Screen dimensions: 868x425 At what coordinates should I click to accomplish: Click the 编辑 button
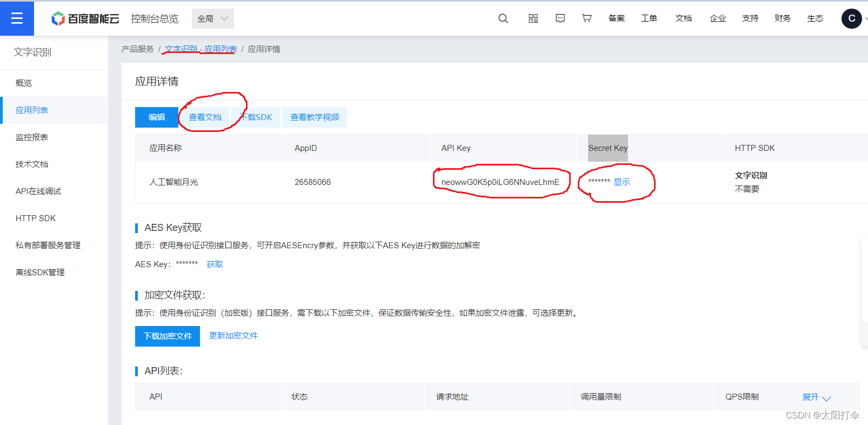point(157,117)
